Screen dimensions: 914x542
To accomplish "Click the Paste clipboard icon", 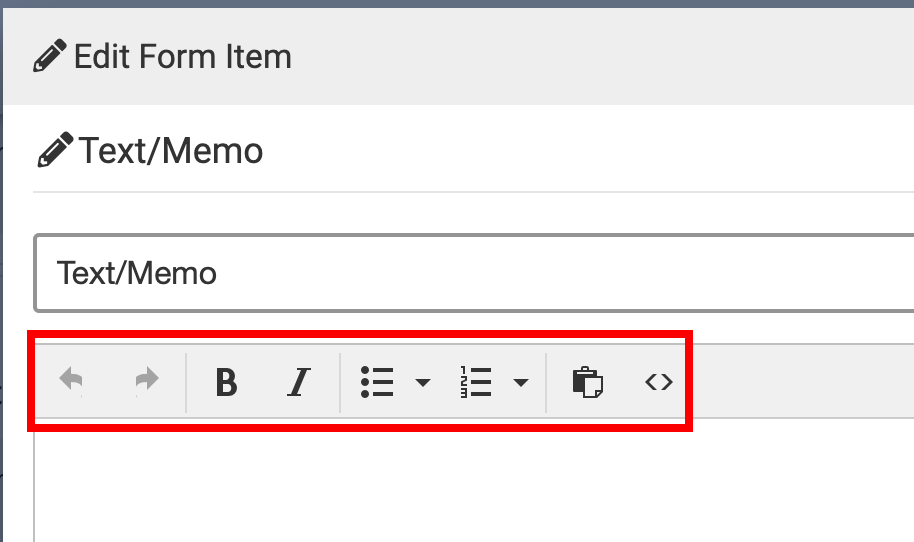I will click(587, 382).
